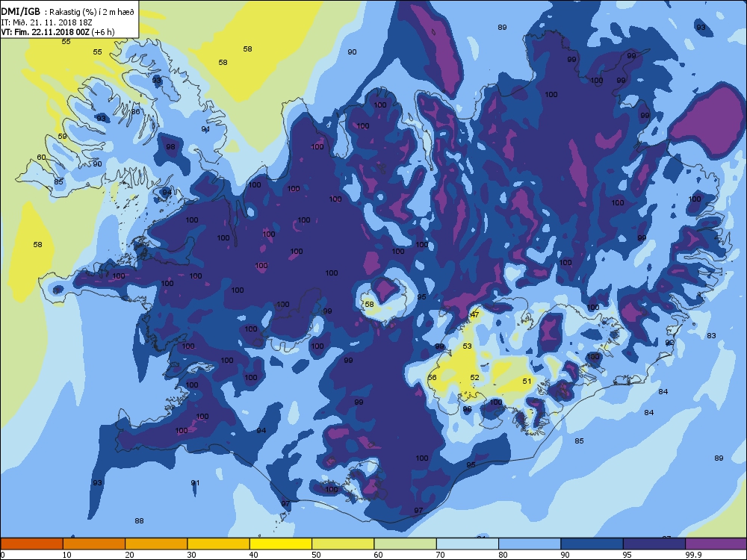Click the '60' humidity value near the west coast
Viewport: 747px width, 560px height.
pos(41,157)
